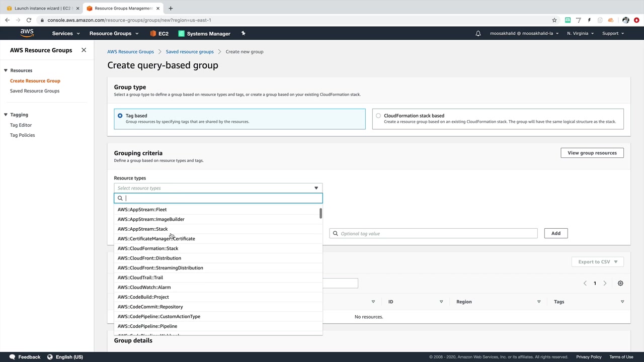
Task: Open Privacy Policy link
Action: pyautogui.click(x=589, y=357)
